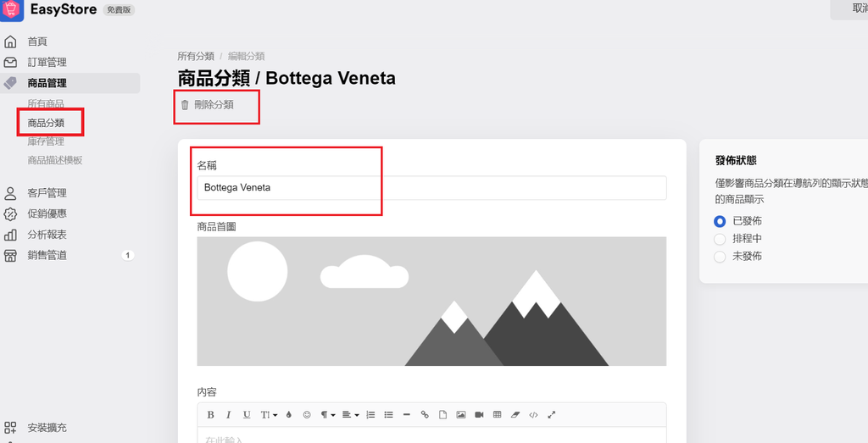Click the text color droplet icon
Screen dimensions: 868x443
[288, 415]
